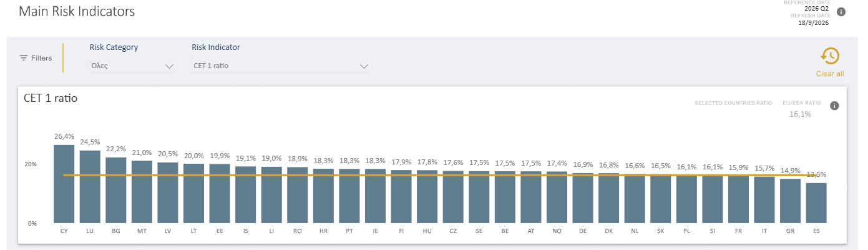
Task: Click the Filters text button
Action: [x=41, y=58]
